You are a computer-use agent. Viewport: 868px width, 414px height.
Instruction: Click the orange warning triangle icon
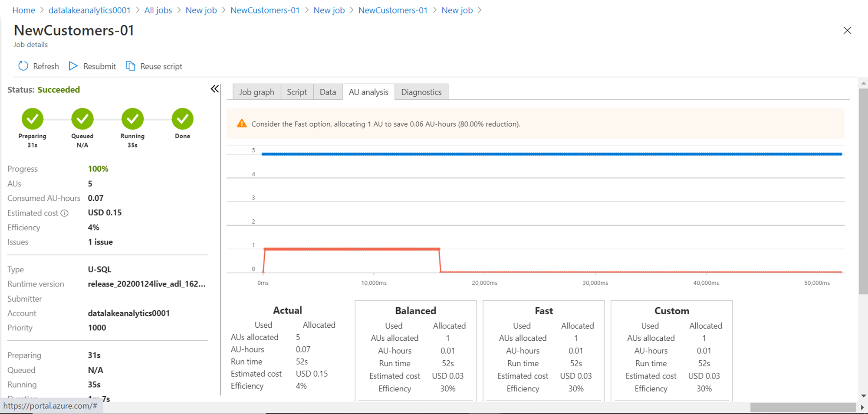click(x=242, y=124)
